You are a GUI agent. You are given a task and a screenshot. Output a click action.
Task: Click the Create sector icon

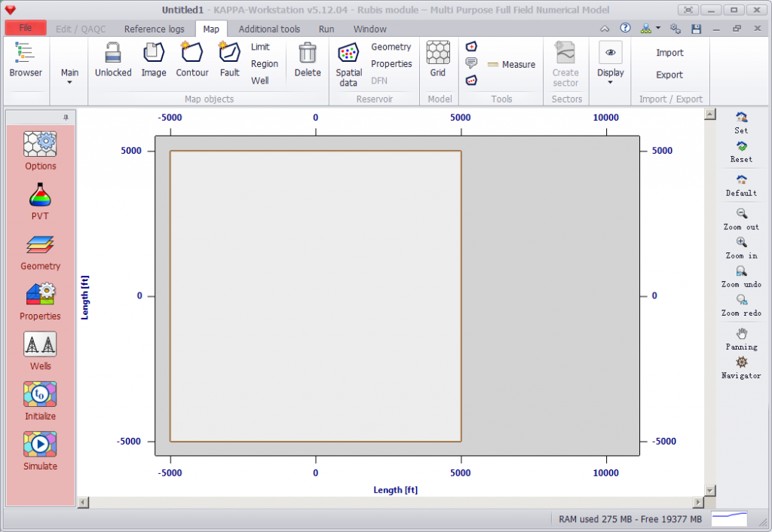tap(565, 53)
